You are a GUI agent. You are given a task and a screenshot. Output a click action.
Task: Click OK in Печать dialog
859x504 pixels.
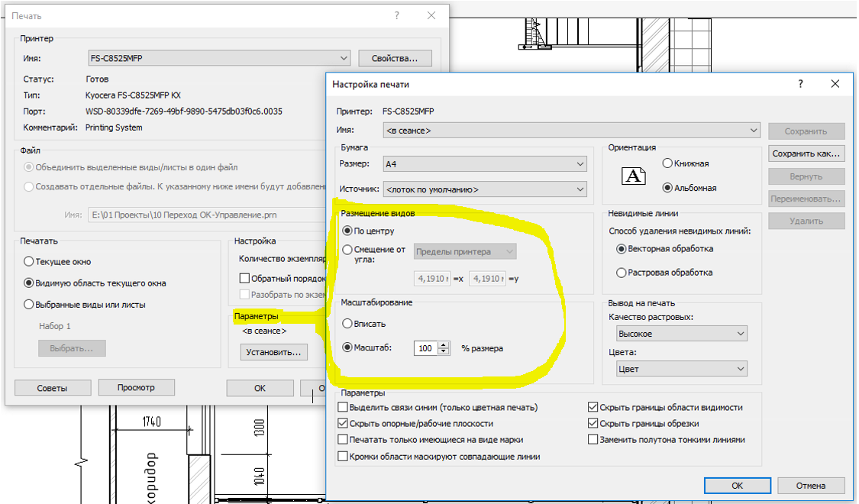click(260, 388)
